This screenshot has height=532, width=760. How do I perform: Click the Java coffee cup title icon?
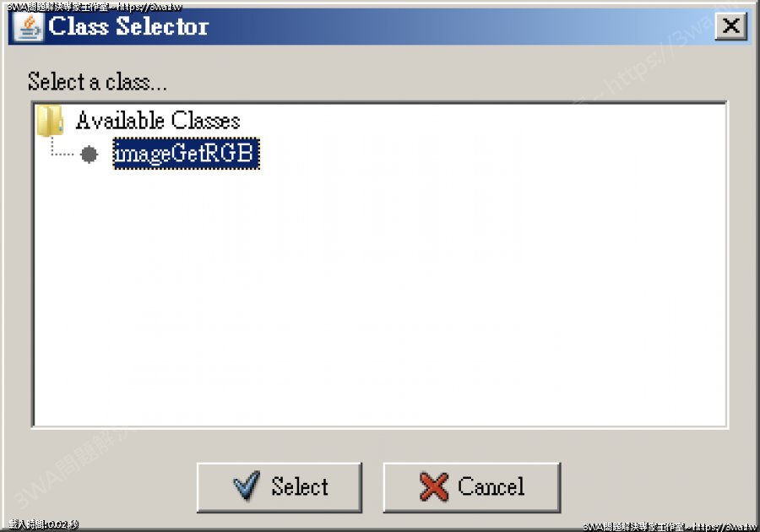point(29,27)
